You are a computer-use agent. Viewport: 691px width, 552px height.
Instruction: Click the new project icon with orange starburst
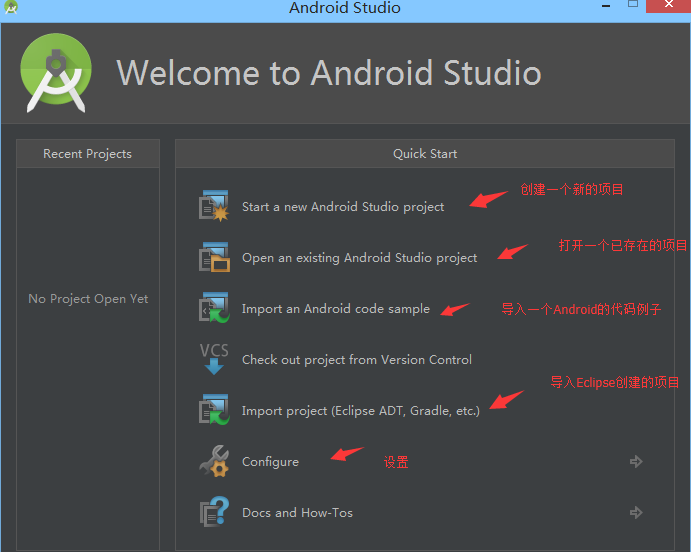(214, 206)
